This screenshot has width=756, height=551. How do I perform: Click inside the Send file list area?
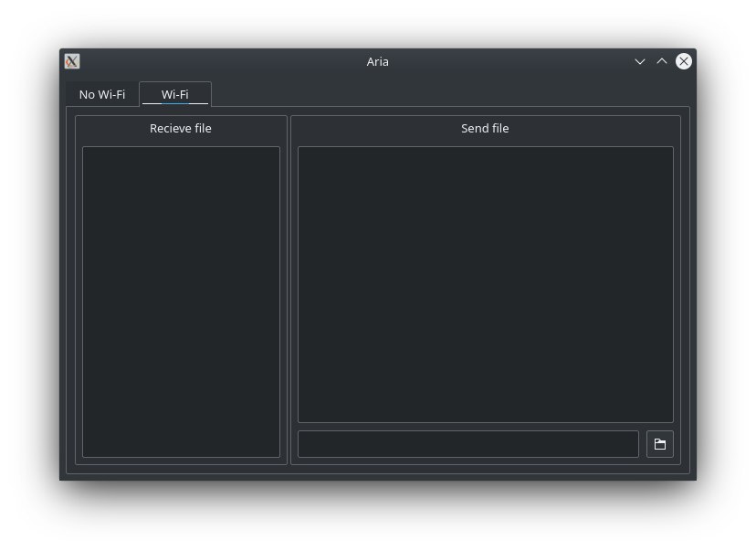486,285
